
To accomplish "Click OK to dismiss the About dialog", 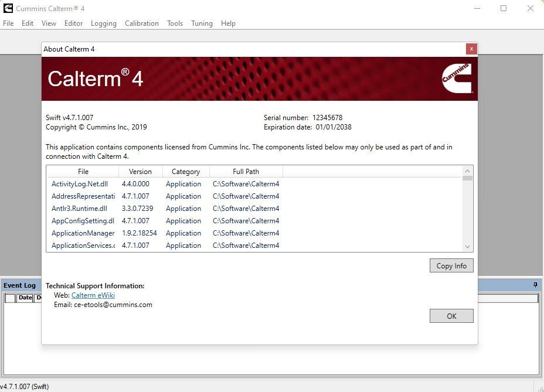I will 451,316.
